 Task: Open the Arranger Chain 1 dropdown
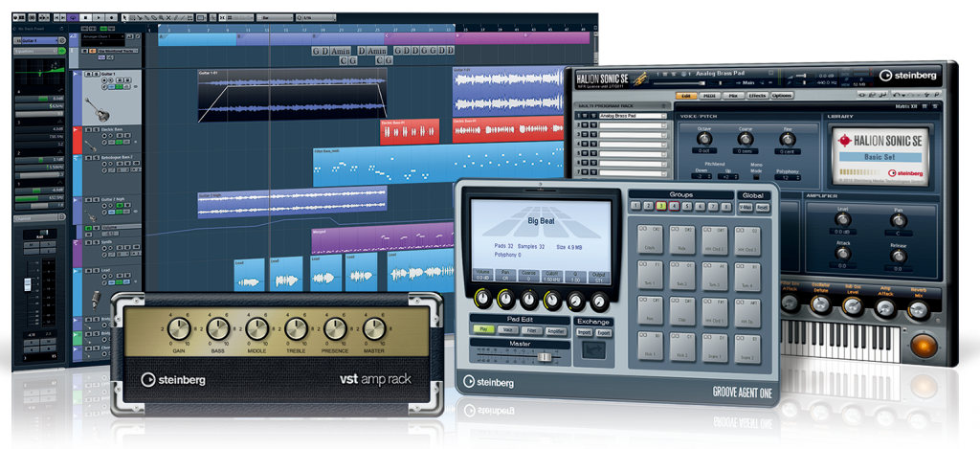click(x=103, y=36)
